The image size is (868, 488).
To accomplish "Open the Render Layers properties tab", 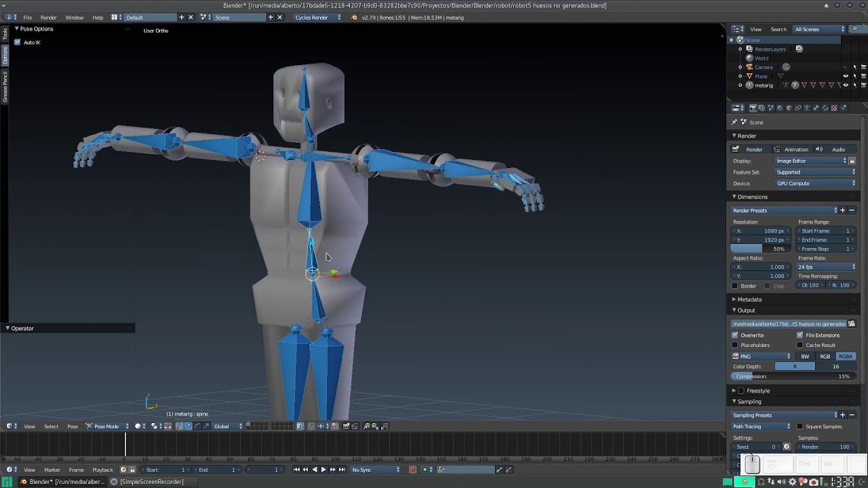I will click(x=762, y=108).
